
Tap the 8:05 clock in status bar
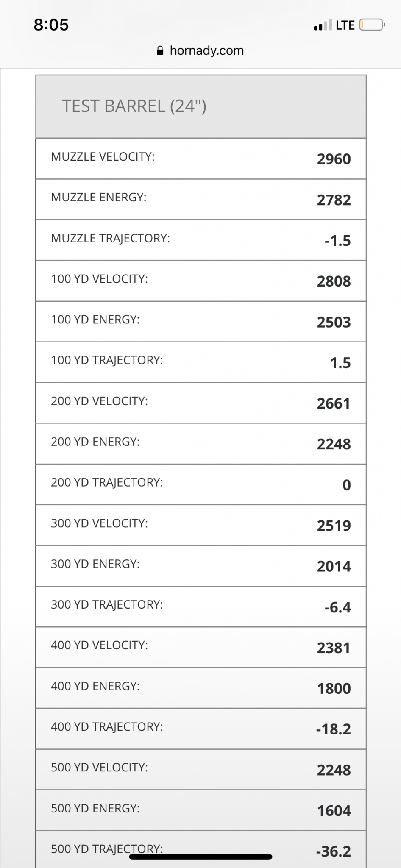click(51, 25)
